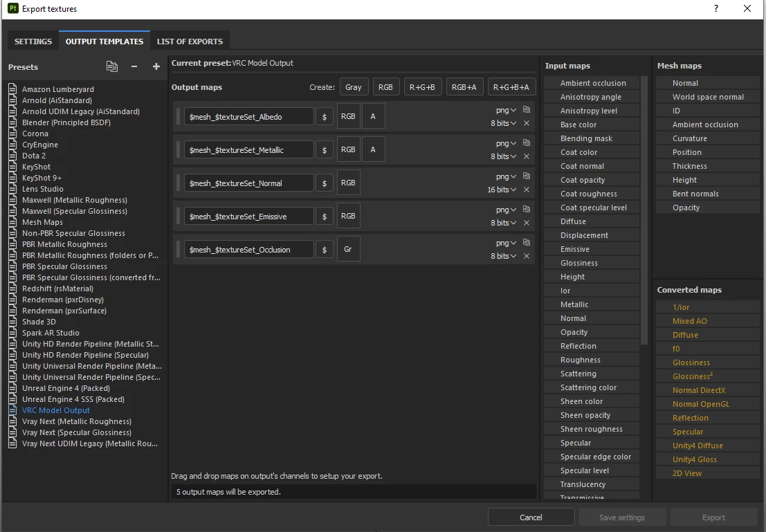
Task: Create a new Gray output map
Action: 353,87
